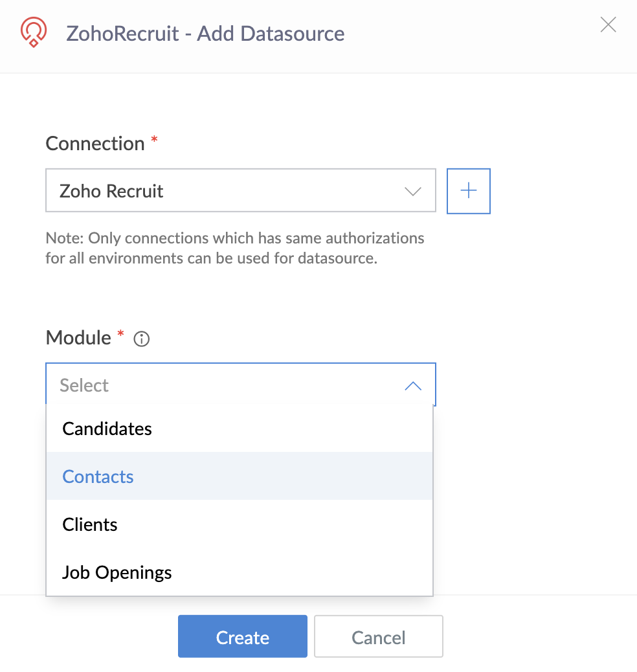Click the Connection field label
The image size is (637, 672).
pyautogui.click(x=95, y=143)
